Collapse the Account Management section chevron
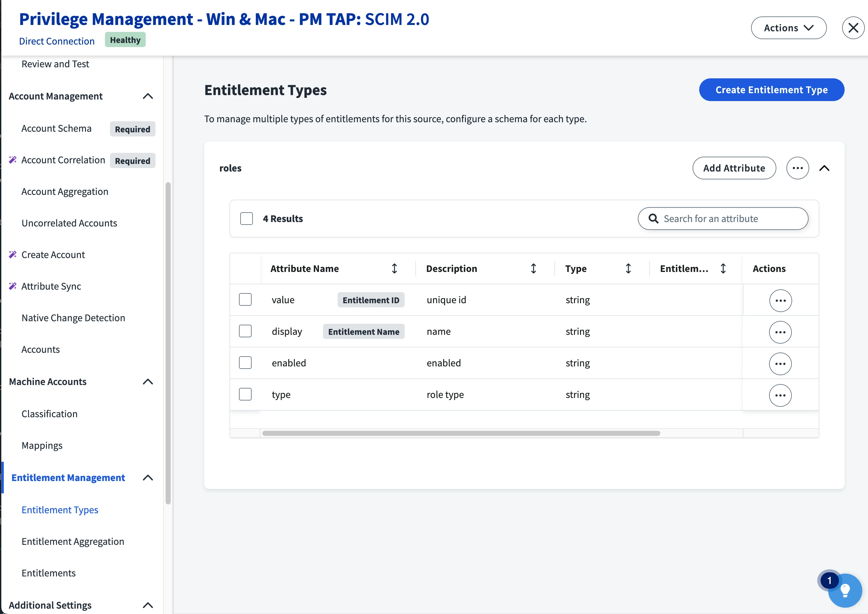This screenshot has height=614, width=868. pyautogui.click(x=148, y=96)
